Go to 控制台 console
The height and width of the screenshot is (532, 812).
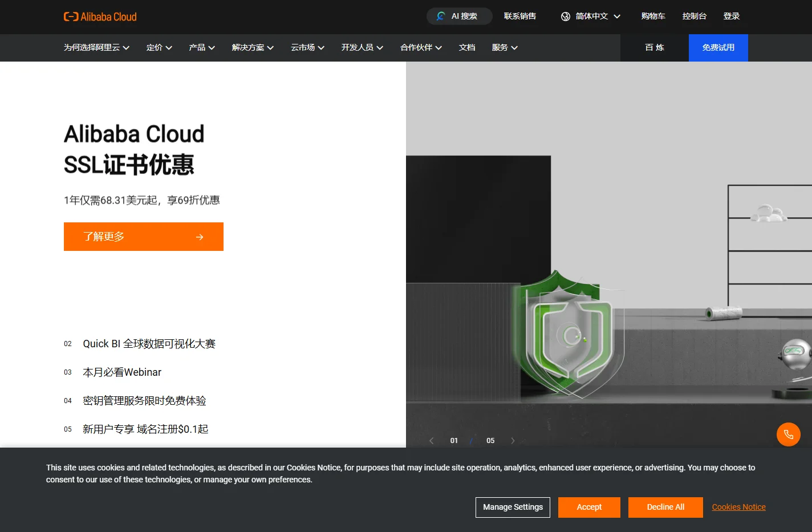point(695,16)
